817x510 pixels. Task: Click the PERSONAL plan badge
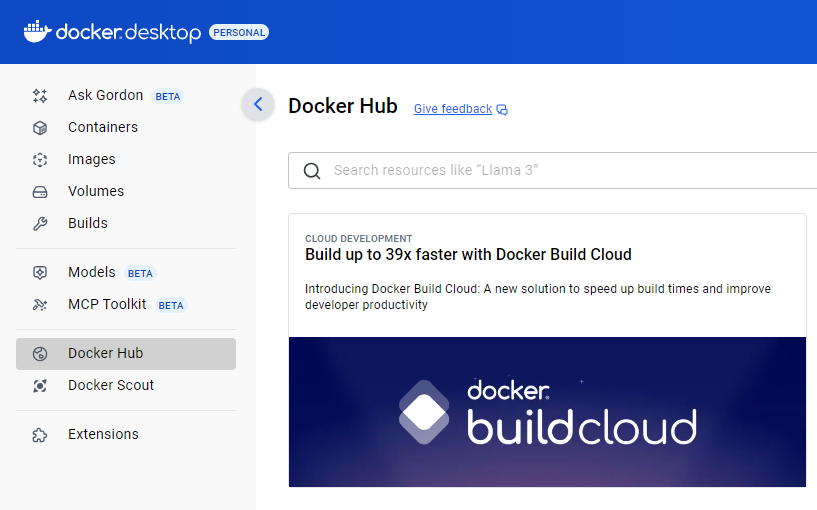point(238,33)
